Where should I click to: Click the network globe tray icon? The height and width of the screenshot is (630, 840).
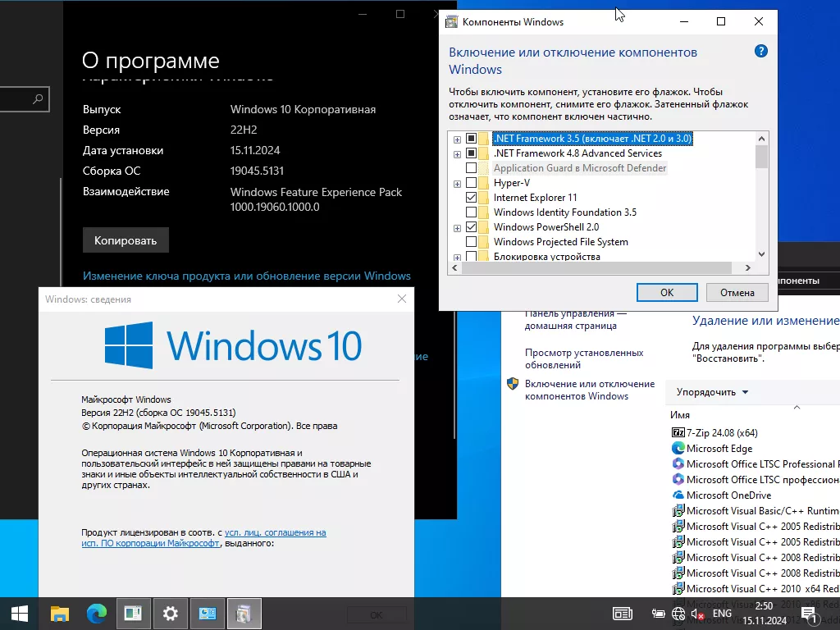coord(678,614)
